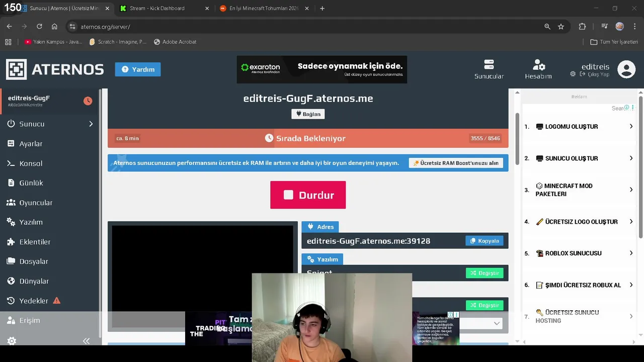
Task: Open the Hesabım account page
Action: pos(538,69)
